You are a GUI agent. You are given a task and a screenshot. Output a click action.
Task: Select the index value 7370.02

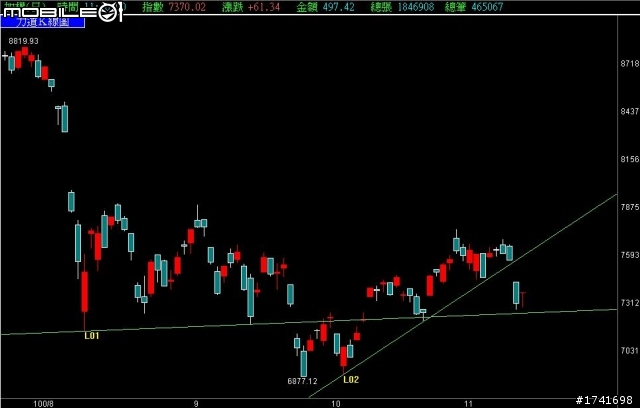point(187,7)
